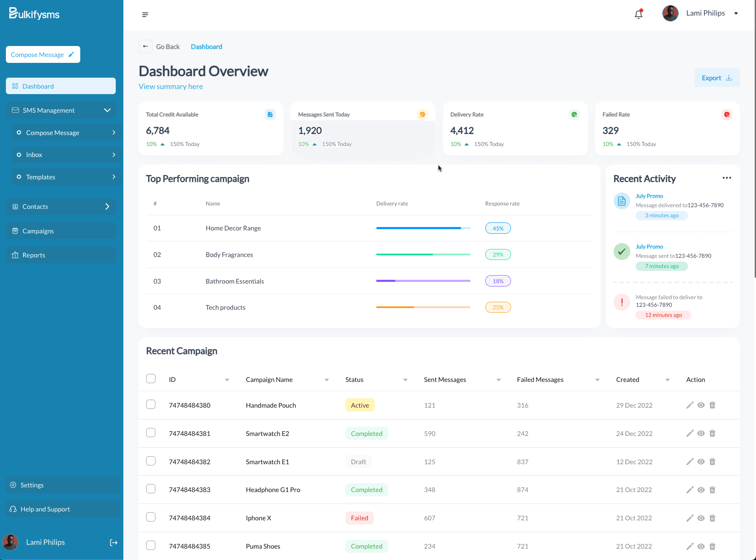Open Dashboard in the sidebar
This screenshot has width=756, height=560.
[x=61, y=86]
